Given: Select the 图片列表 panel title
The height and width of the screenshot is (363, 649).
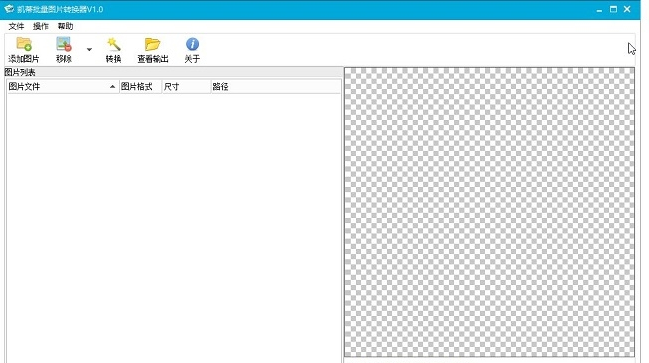Looking at the screenshot, I should point(20,72).
